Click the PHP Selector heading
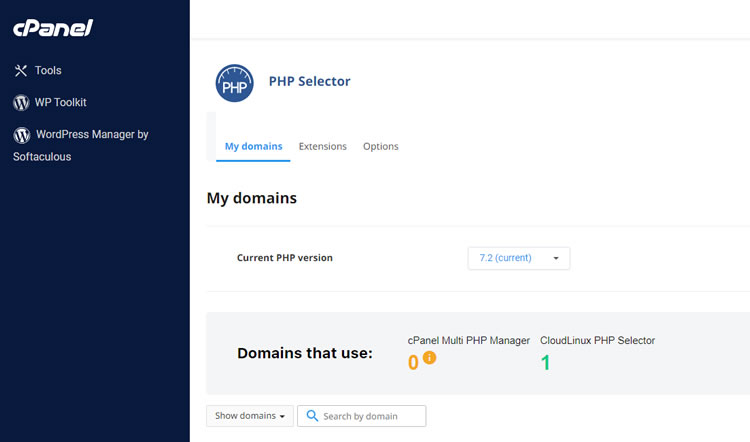Image resolution: width=750 pixels, height=442 pixels. point(309,81)
